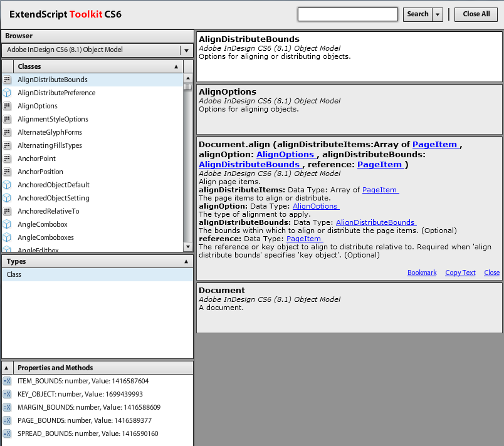504x446 pixels.
Task: Select AnchorPoint in the Classes list
Action: tap(93, 158)
